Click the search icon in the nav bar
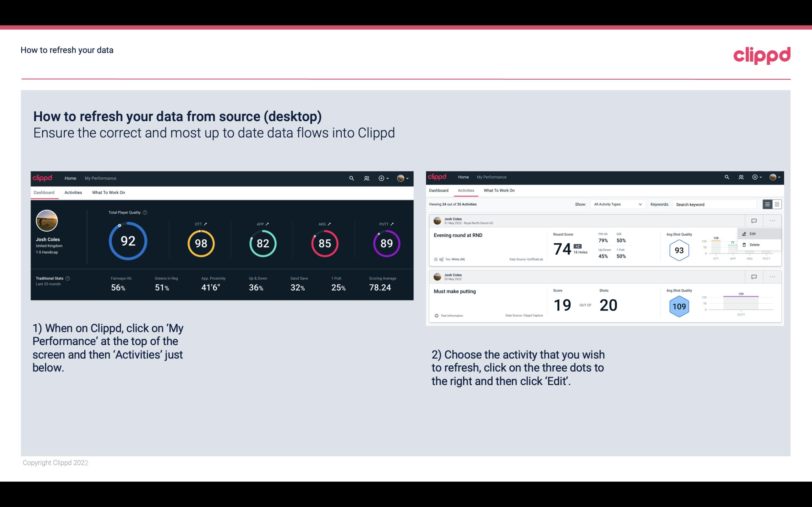This screenshot has height=507, width=812. click(x=351, y=178)
